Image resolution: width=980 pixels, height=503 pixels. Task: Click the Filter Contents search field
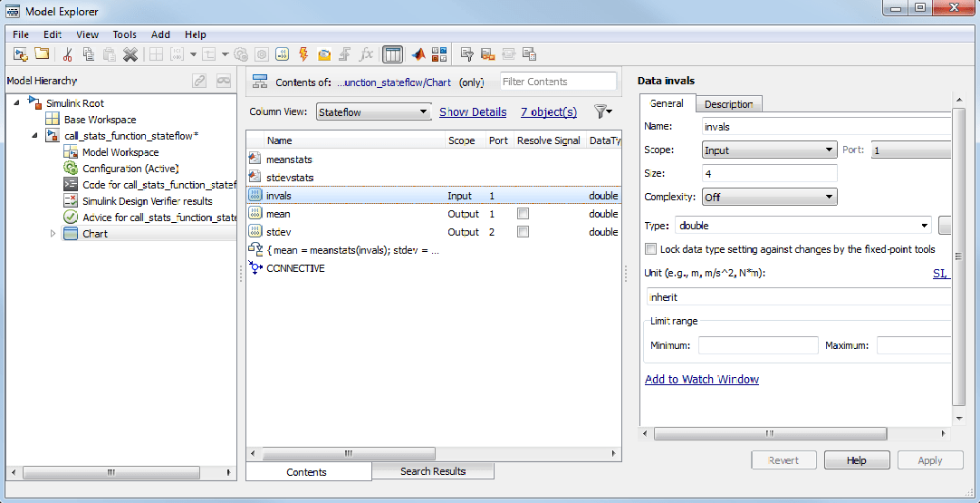(x=558, y=82)
